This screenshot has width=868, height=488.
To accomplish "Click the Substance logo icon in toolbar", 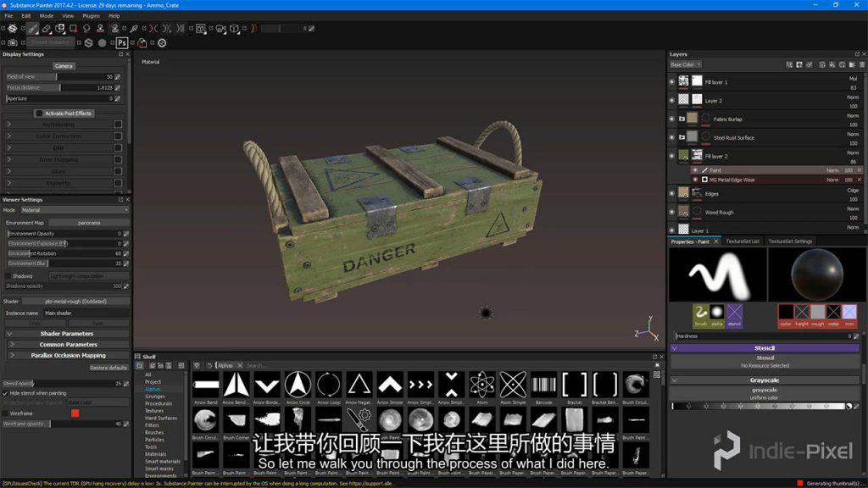I will (x=12, y=28).
